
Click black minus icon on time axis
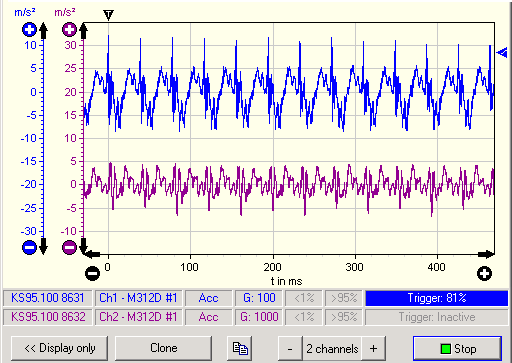pyautogui.click(x=92, y=273)
